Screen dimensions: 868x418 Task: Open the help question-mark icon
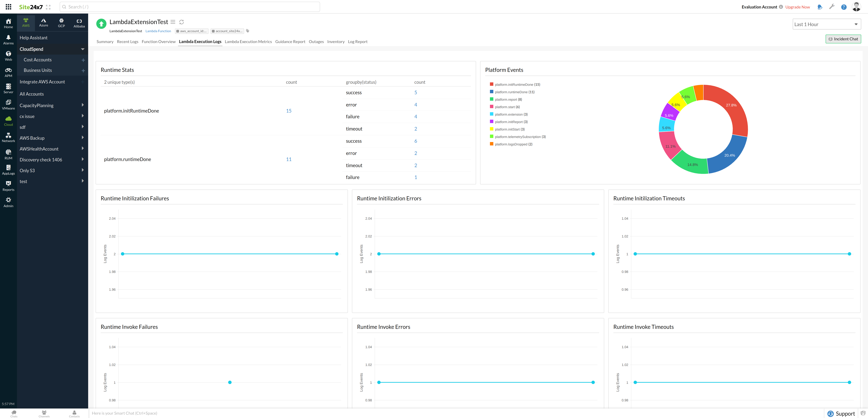[x=844, y=7]
